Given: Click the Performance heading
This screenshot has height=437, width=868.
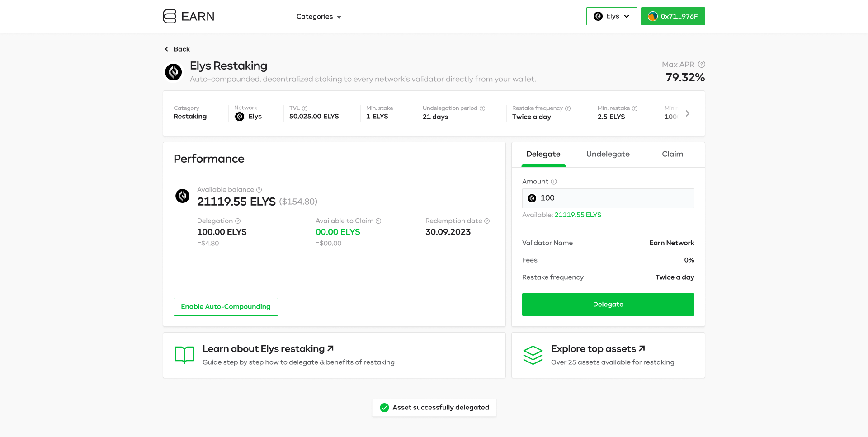Looking at the screenshot, I should pos(209,159).
